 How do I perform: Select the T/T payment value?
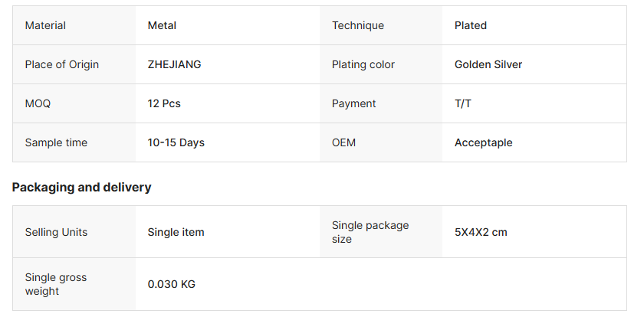(x=463, y=103)
